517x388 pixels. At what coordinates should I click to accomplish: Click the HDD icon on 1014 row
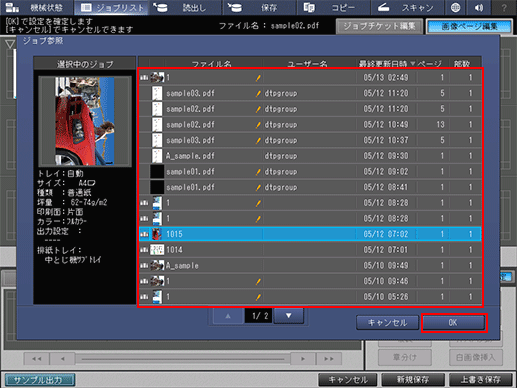point(144,250)
